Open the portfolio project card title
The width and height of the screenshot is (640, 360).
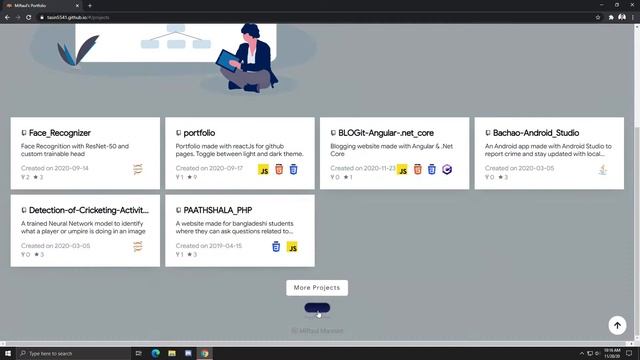(199, 133)
